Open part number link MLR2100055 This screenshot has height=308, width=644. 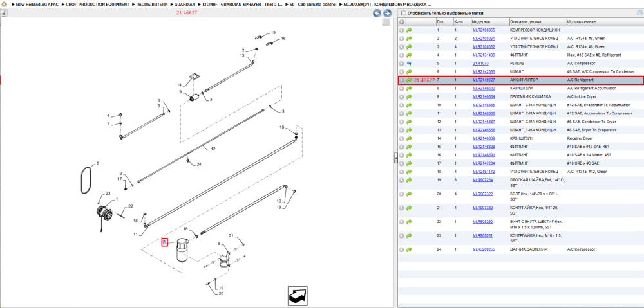484,30
